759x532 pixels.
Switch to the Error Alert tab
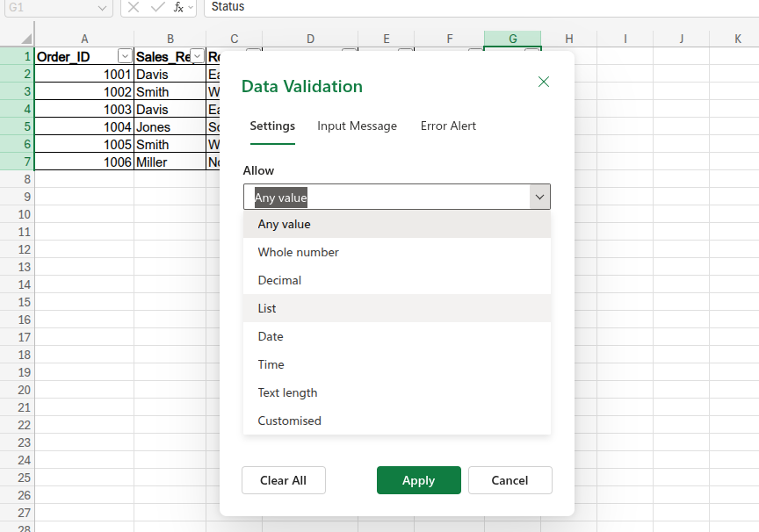click(x=448, y=126)
